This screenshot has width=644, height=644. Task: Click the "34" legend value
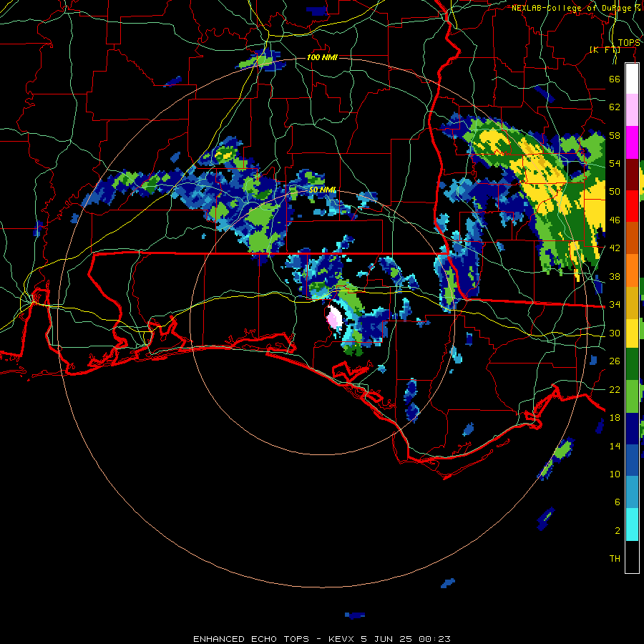pos(615,305)
